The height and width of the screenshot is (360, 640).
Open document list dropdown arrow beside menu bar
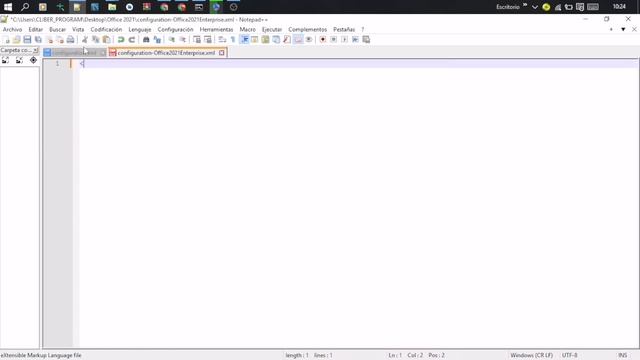(623, 29)
